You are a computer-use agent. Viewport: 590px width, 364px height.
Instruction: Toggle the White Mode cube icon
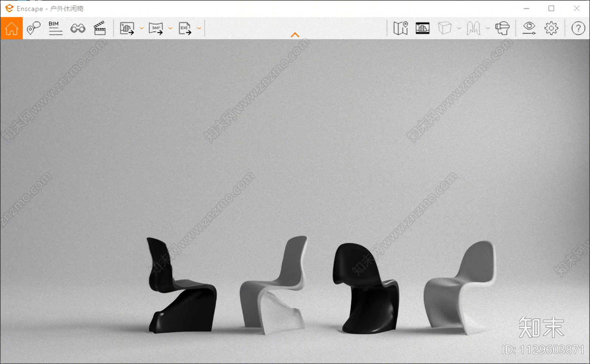445,28
